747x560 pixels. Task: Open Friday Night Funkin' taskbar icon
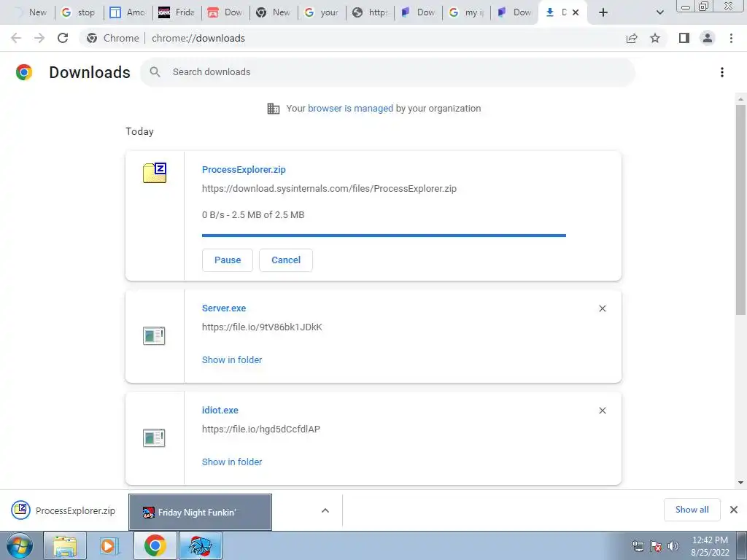(x=200, y=545)
